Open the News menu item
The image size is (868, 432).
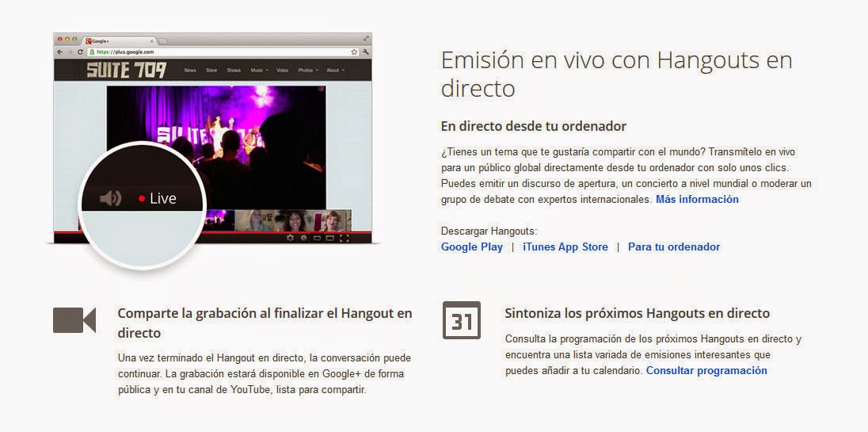190,71
